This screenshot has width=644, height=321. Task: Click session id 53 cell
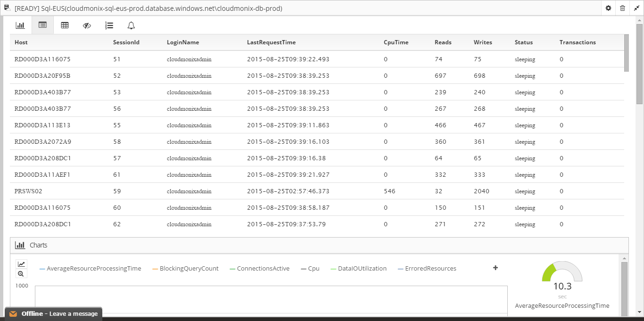tap(117, 92)
